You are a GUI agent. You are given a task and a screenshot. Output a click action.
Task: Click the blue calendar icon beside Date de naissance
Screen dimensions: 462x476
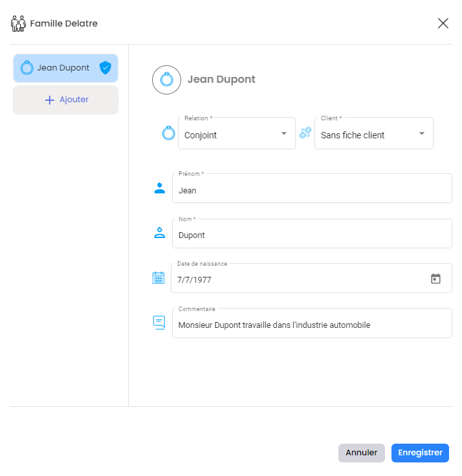[x=159, y=277]
